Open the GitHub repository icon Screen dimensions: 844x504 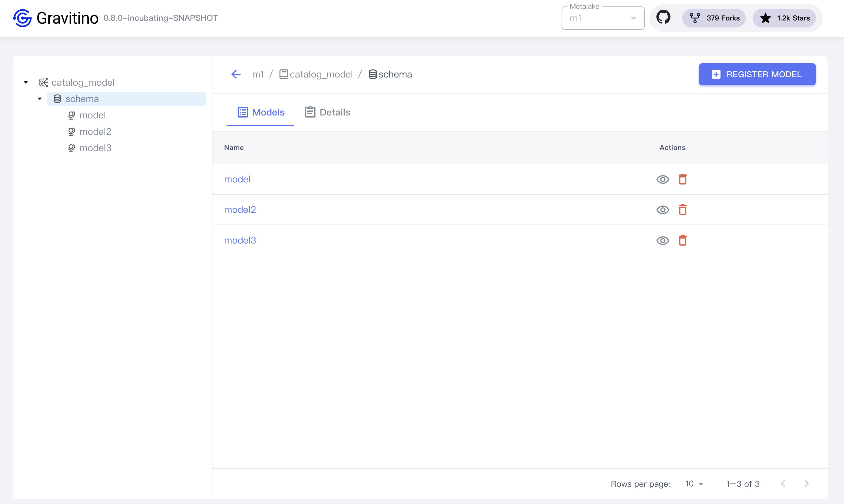pos(663,17)
